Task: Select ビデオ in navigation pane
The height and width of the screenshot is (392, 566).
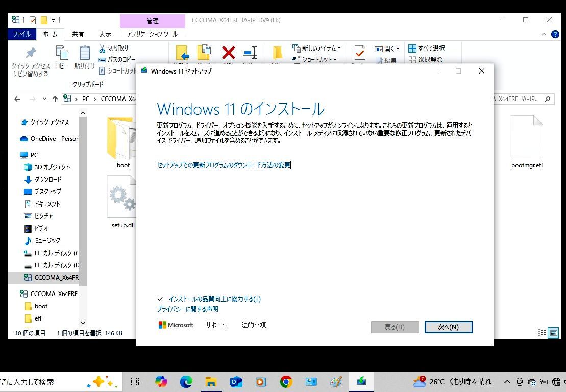Action: tap(36, 229)
